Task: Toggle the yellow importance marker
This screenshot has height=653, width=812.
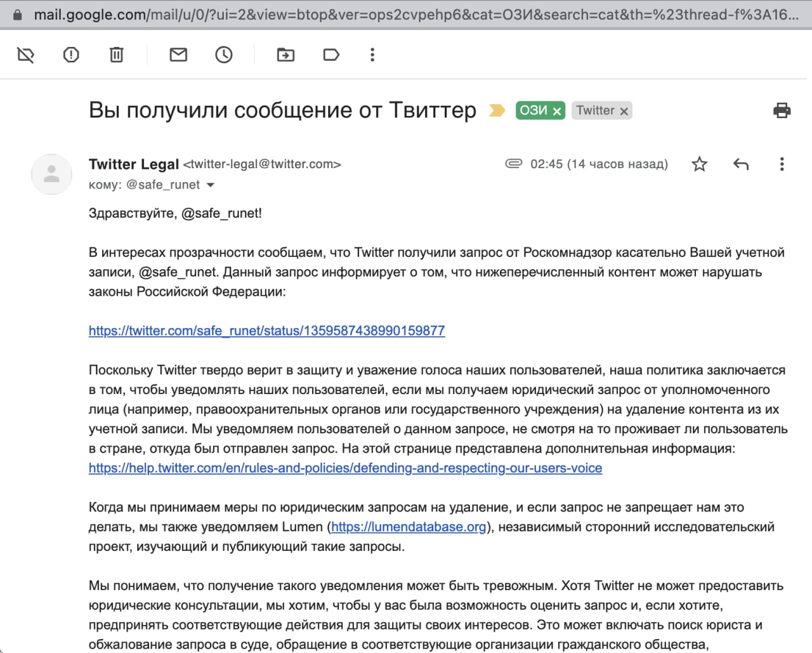Action: coord(497,110)
